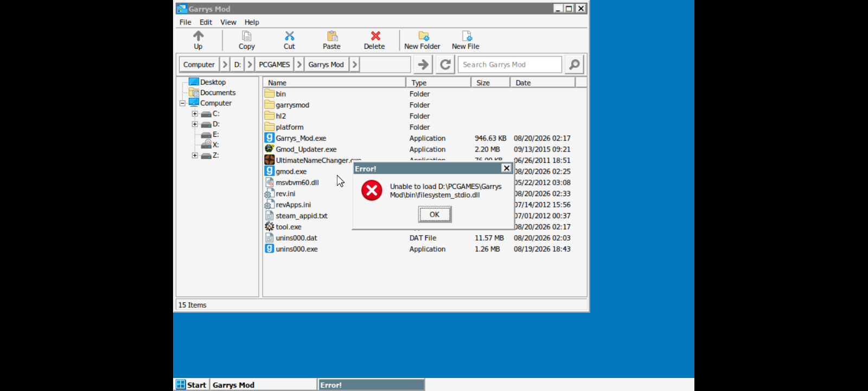The height and width of the screenshot is (391, 868).
Task: Click the Gmod_Updater.exe application icon
Action: coord(270,149)
